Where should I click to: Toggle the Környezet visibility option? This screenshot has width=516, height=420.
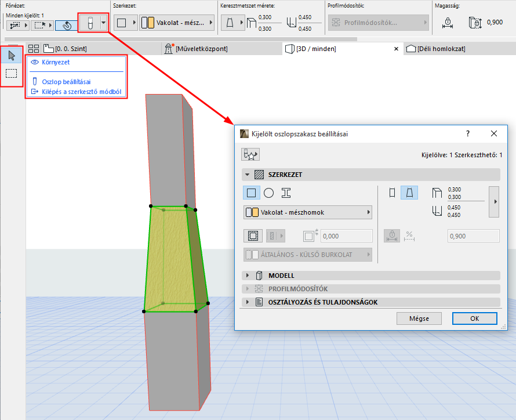pyautogui.click(x=50, y=62)
